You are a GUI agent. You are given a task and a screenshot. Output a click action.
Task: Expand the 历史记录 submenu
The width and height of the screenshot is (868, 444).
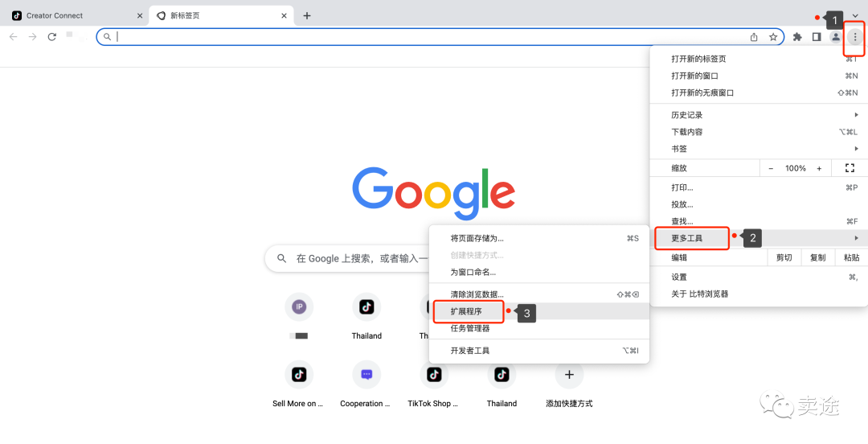(x=759, y=115)
